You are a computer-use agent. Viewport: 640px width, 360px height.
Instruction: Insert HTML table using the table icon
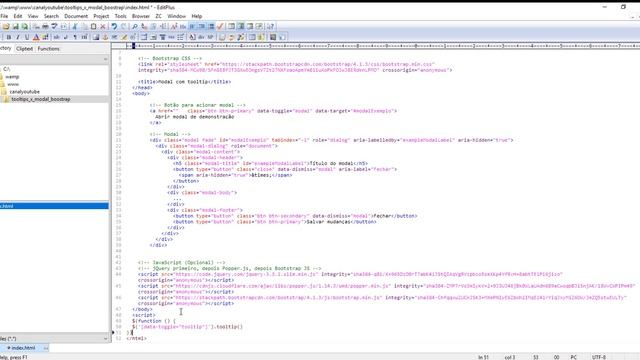[144, 37]
